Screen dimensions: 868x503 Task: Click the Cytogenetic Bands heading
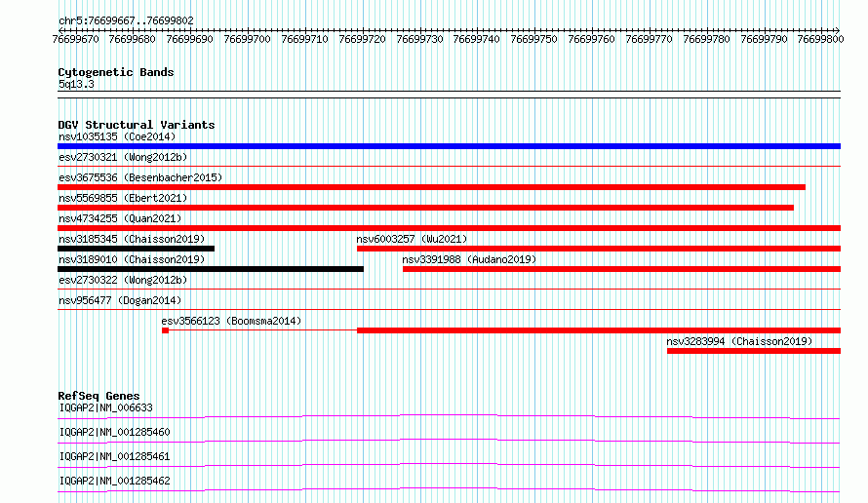[x=116, y=72]
